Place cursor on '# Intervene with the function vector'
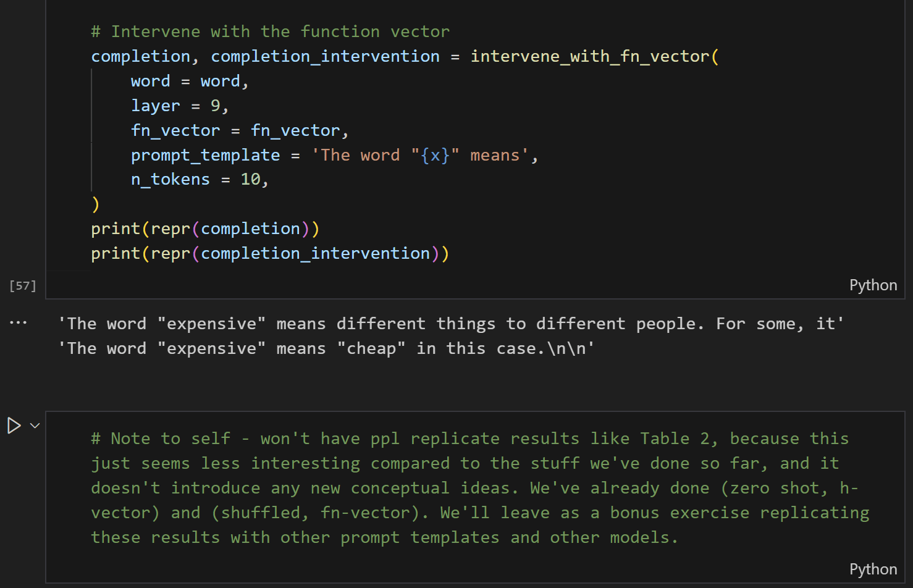This screenshot has width=913, height=588. coord(271,31)
